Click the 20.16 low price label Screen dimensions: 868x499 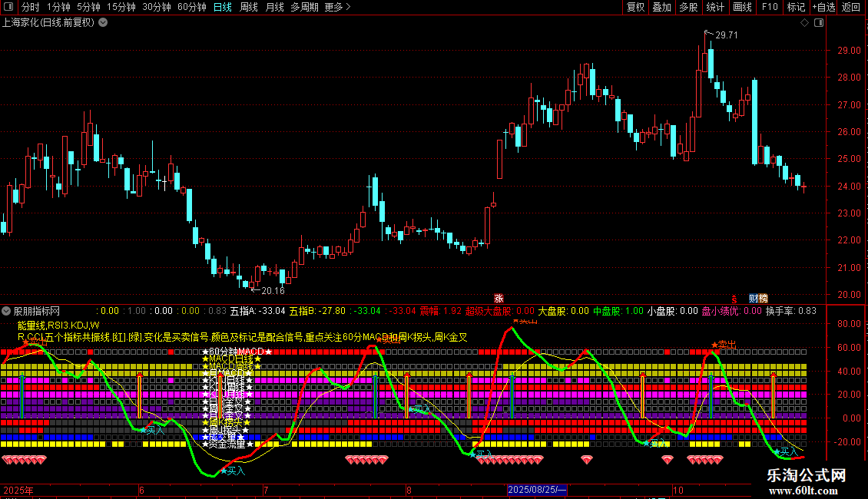(273, 290)
